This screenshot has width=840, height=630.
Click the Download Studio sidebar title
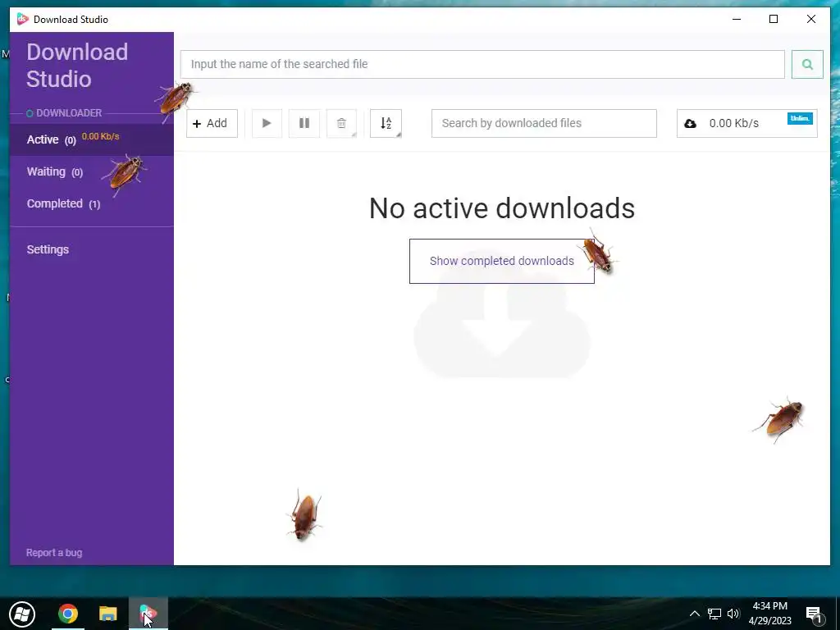(x=77, y=66)
